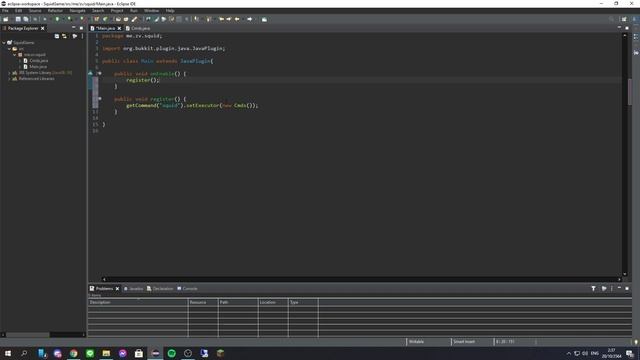Switch to the Javadoc tab
Image resolution: width=640 pixels, height=360 pixels.
point(133,289)
